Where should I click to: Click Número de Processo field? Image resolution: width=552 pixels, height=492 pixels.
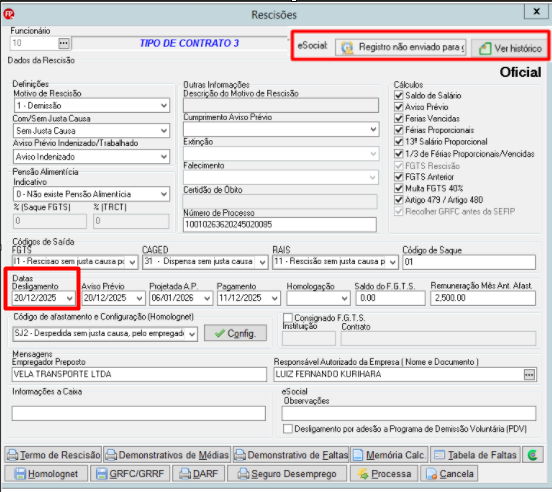pos(280,225)
